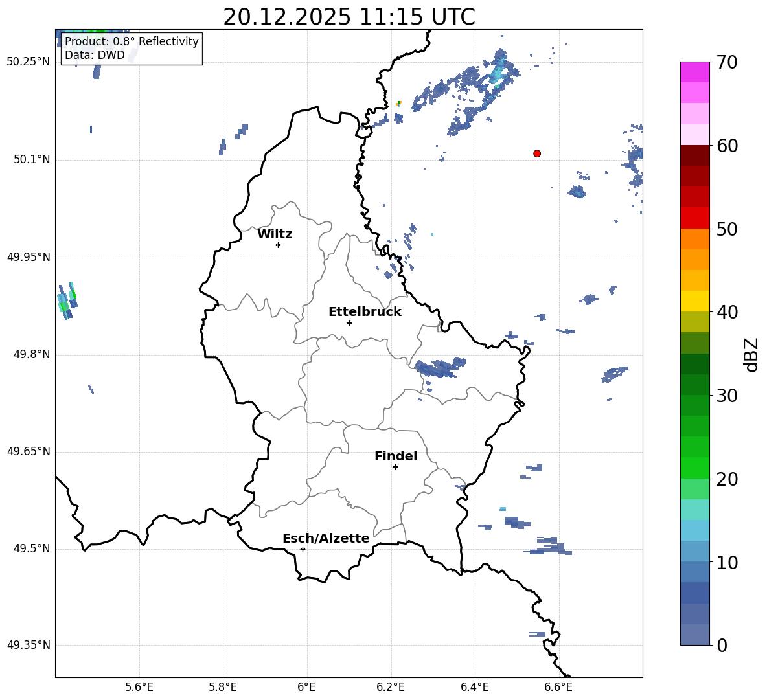
Task: Click the 49.35°N latitude label
Action: tap(29, 645)
